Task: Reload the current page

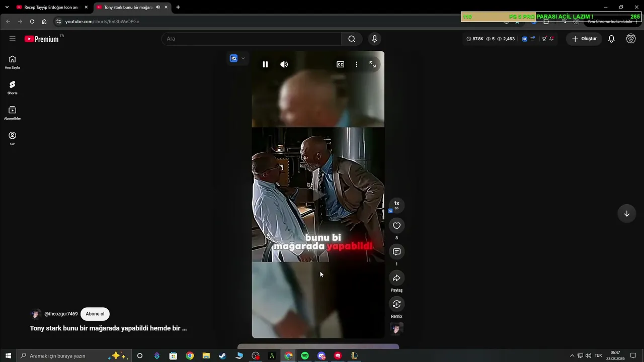Action: [x=32, y=22]
